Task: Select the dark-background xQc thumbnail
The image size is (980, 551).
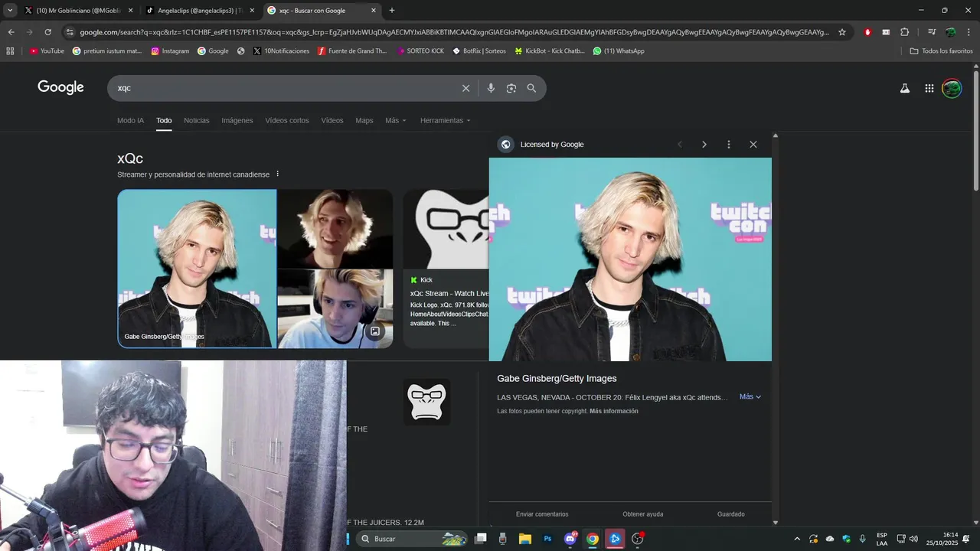Action: coord(335,229)
